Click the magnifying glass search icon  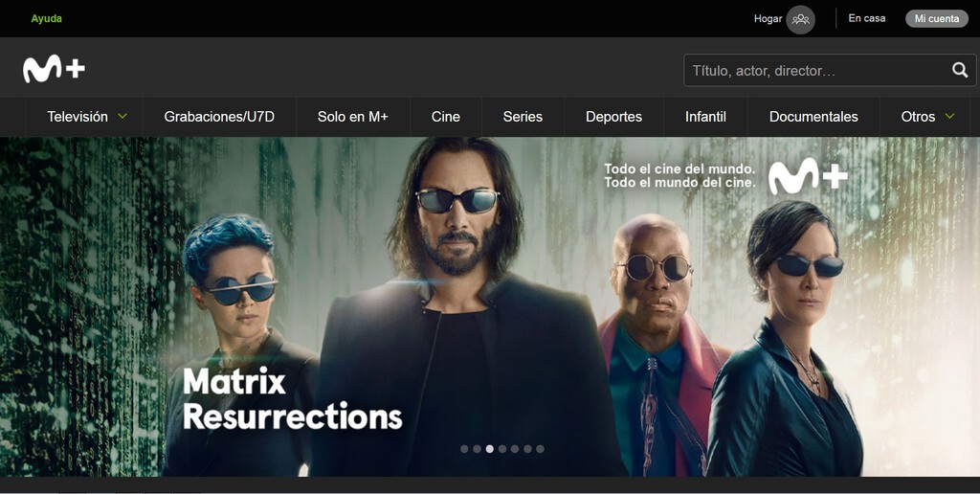tap(960, 70)
